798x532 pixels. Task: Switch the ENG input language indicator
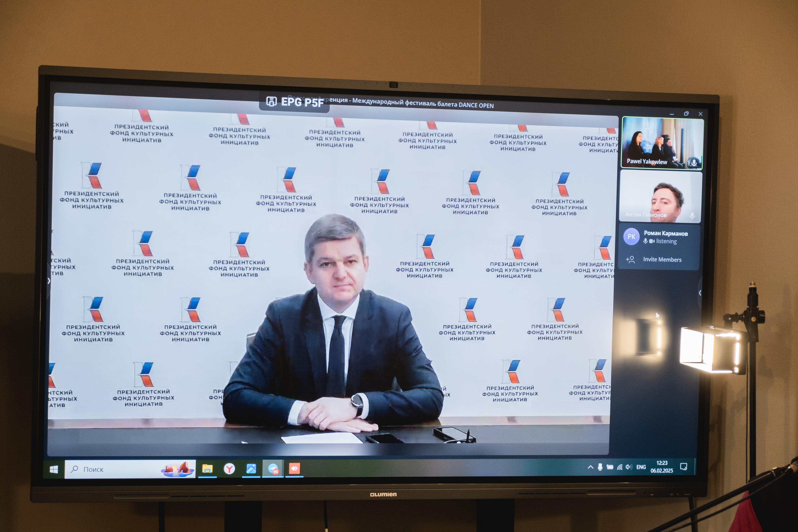tap(641, 467)
